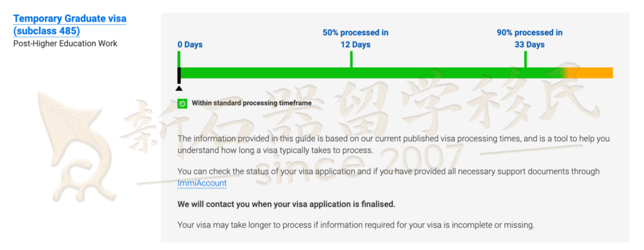Click the green tick mark under 33 Days
Screen dimensions: 644x250
525,60
